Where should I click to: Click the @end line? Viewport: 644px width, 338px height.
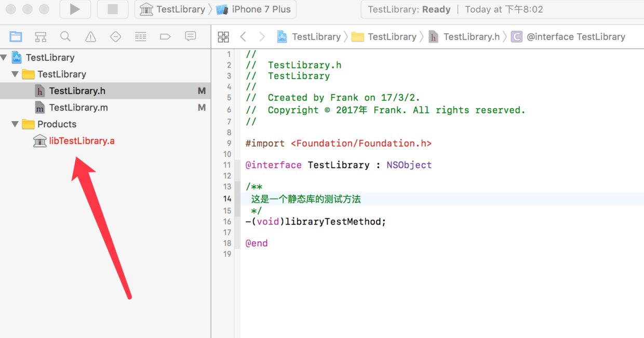[x=257, y=243]
